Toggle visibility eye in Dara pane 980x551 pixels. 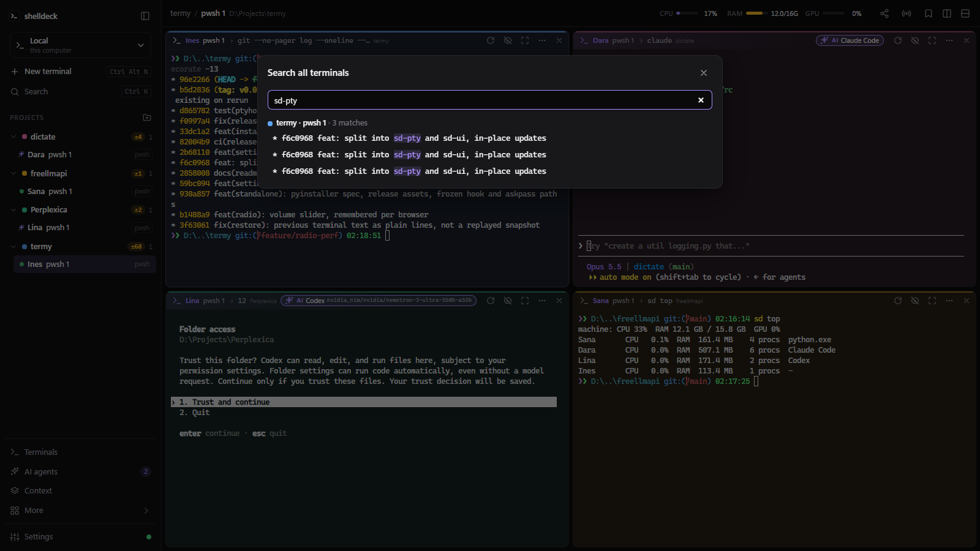(915, 40)
